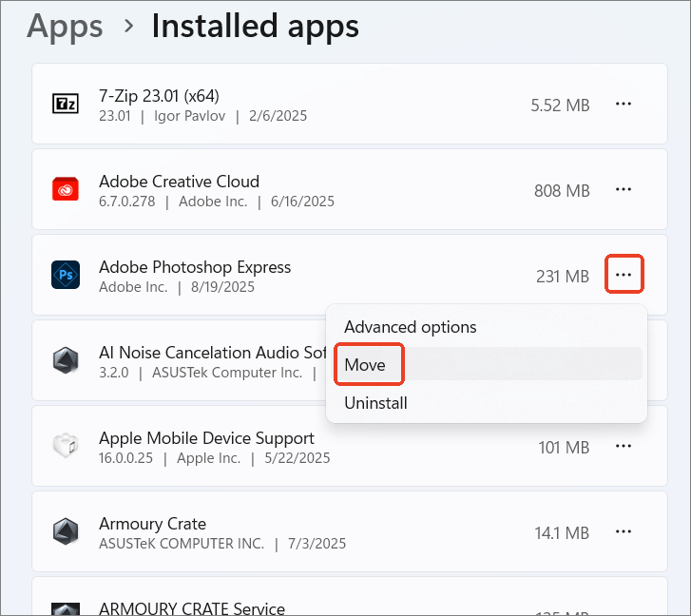
Task: Open more options for Armoury Crate
Action: (x=624, y=531)
